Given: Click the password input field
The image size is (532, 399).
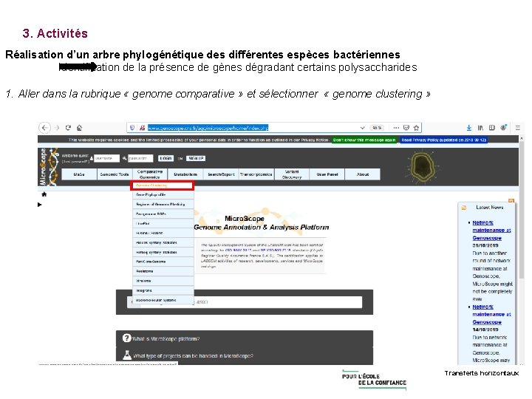Looking at the screenshot, I should pos(140,158).
